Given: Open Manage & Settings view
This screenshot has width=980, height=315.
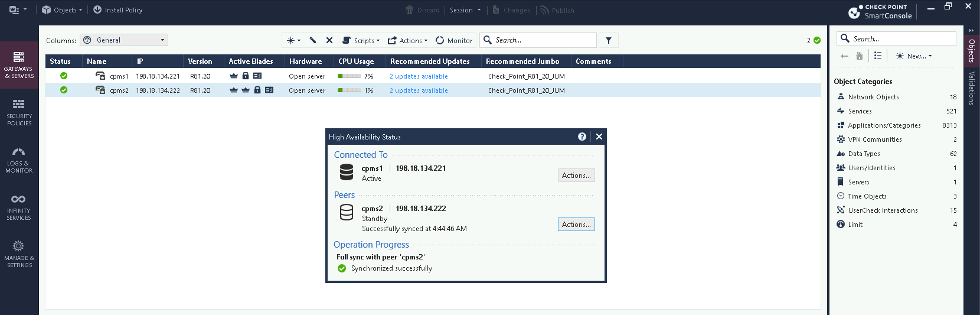Looking at the screenshot, I should coord(19,254).
